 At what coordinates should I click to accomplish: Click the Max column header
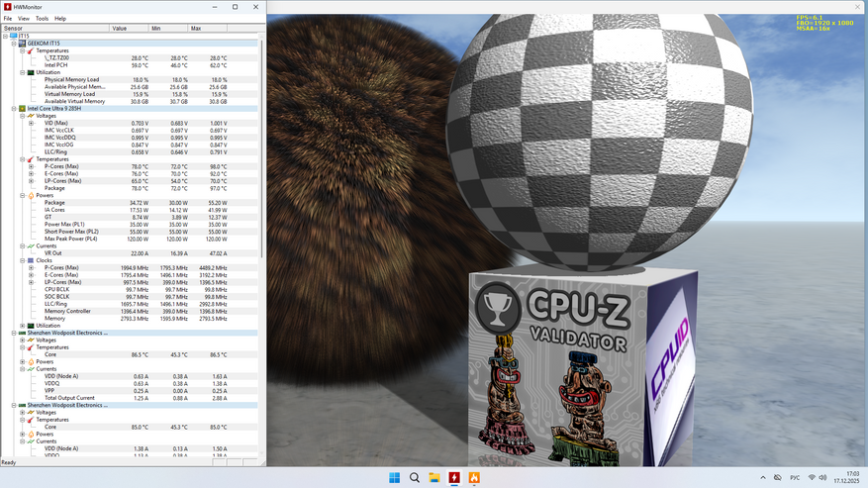(x=208, y=29)
